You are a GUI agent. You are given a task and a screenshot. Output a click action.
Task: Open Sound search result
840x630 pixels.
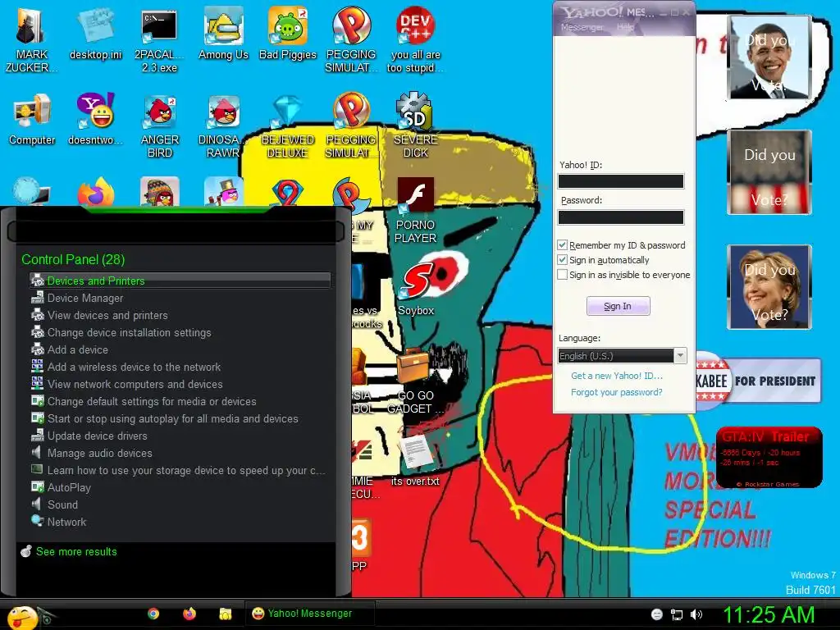[x=180, y=504]
